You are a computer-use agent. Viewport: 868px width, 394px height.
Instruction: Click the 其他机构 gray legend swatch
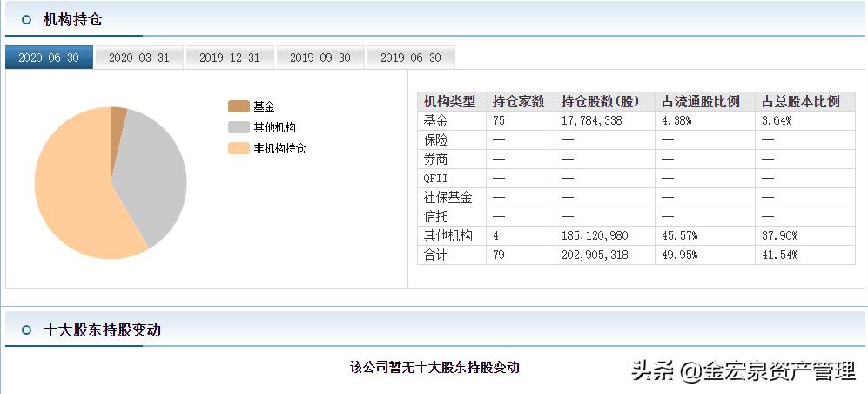click(x=239, y=127)
